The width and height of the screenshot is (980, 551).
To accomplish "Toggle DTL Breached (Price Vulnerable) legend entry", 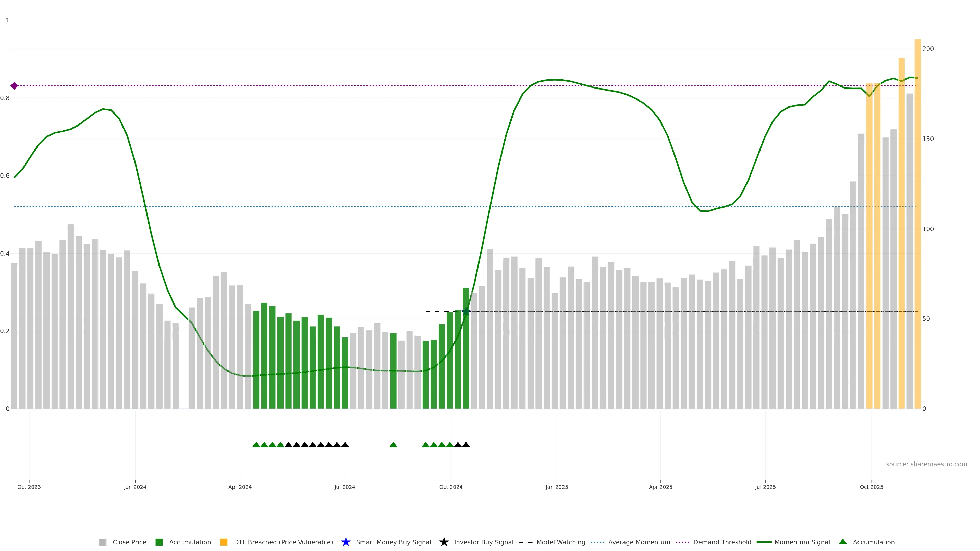I will pyautogui.click(x=283, y=542).
